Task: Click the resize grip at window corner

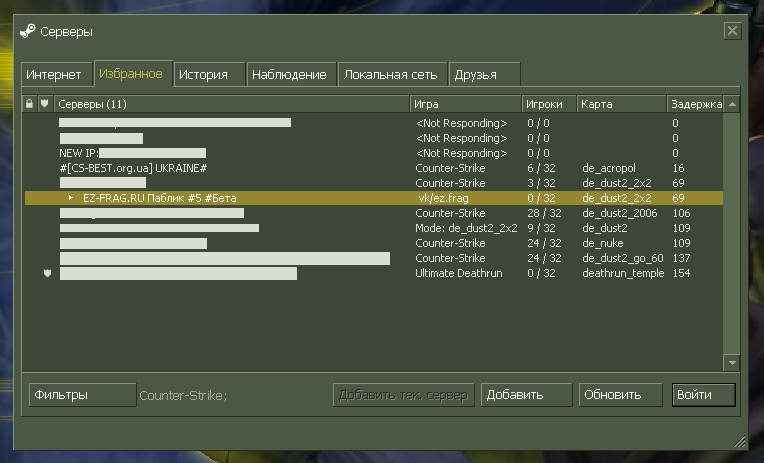Action: (x=739, y=441)
